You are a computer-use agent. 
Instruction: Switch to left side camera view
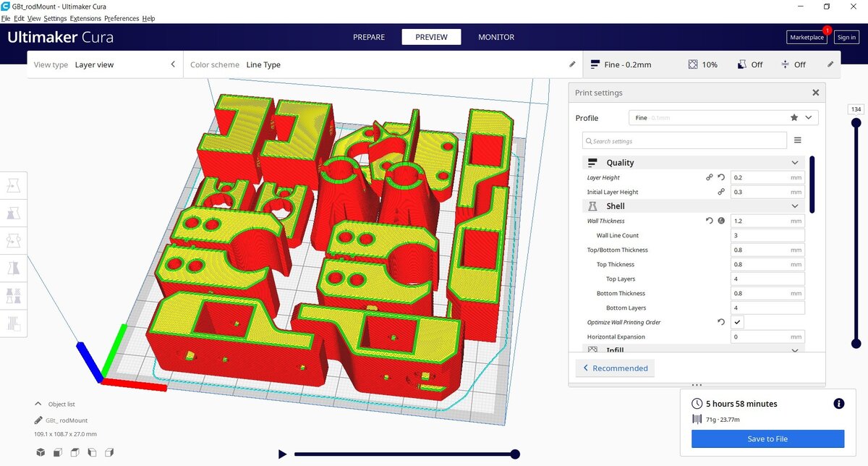click(x=92, y=453)
